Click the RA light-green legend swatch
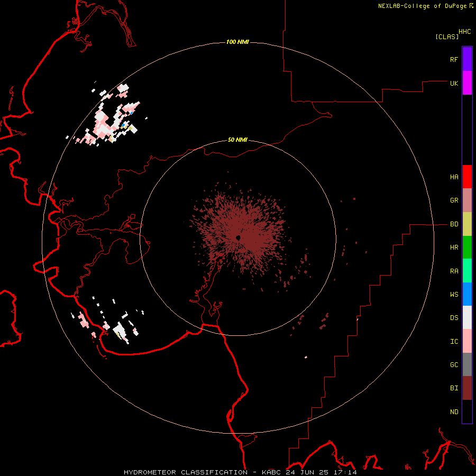This screenshot has height=476, width=476. click(467, 271)
